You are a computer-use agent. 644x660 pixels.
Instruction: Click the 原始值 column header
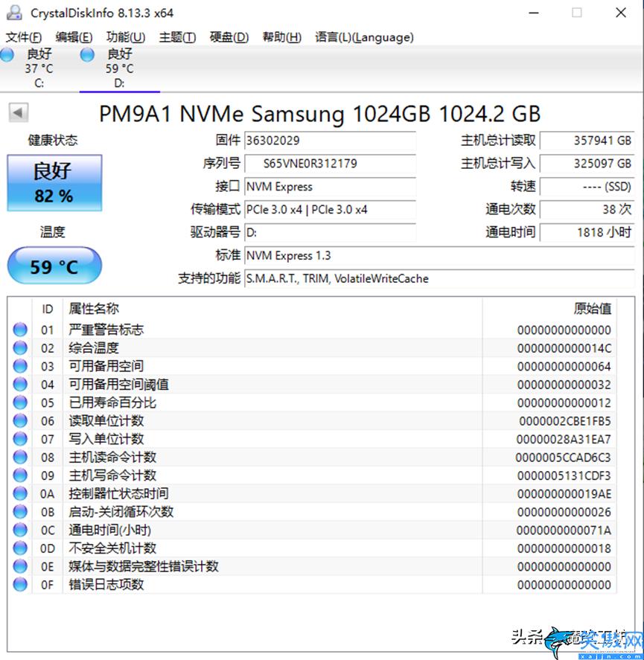click(549, 309)
